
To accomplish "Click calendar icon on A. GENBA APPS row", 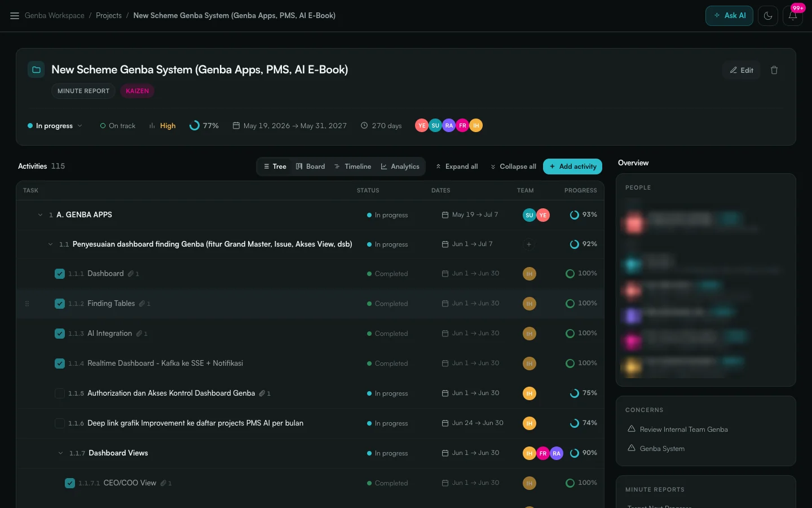I will click(x=445, y=215).
